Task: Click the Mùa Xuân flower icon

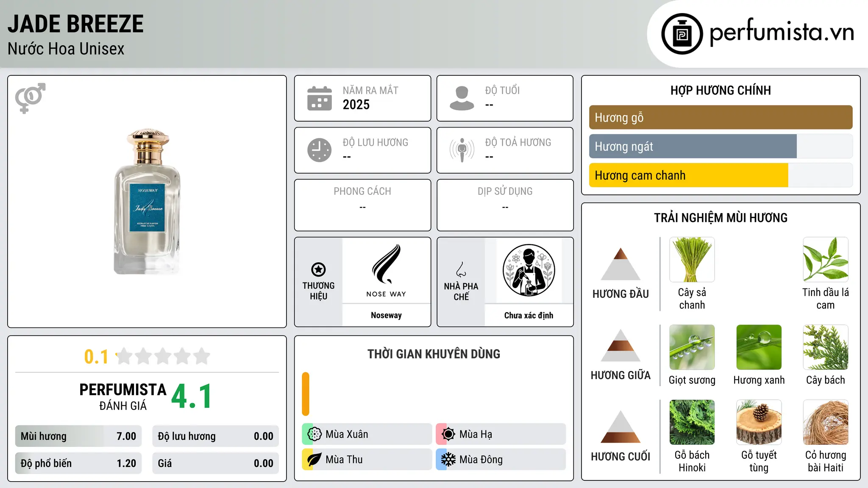Action: [314, 434]
